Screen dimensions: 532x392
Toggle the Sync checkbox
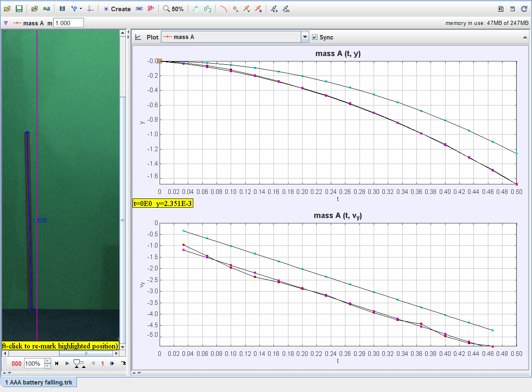(315, 37)
